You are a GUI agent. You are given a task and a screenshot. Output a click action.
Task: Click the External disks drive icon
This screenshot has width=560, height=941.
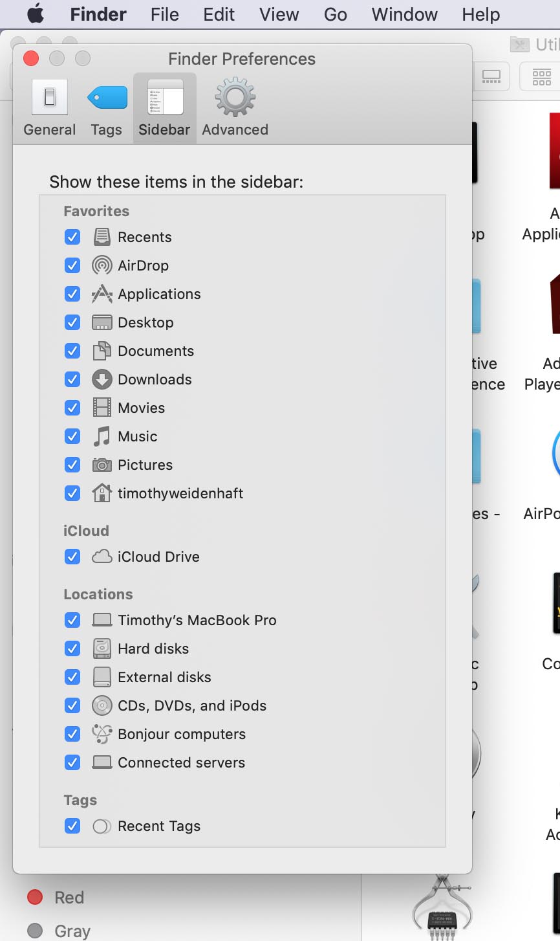pyautogui.click(x=102, y=677)
